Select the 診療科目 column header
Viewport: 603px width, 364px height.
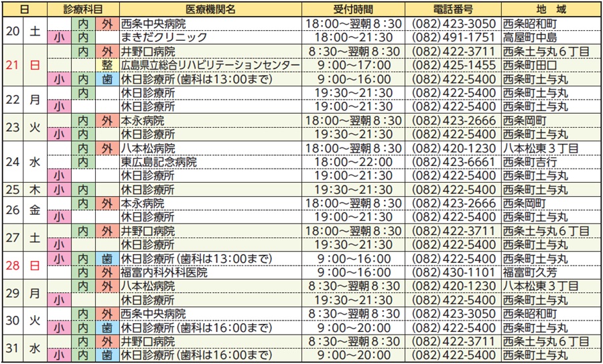tap(83, 9)
